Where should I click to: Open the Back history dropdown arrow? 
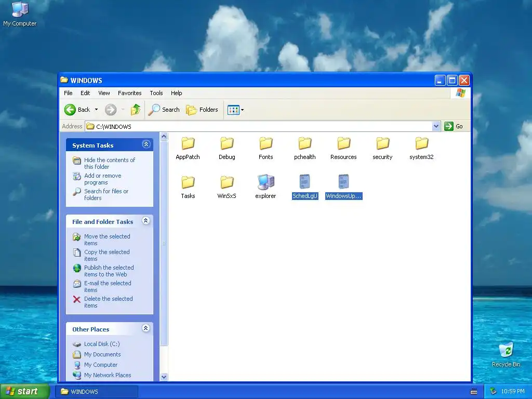tap(96, 110)
